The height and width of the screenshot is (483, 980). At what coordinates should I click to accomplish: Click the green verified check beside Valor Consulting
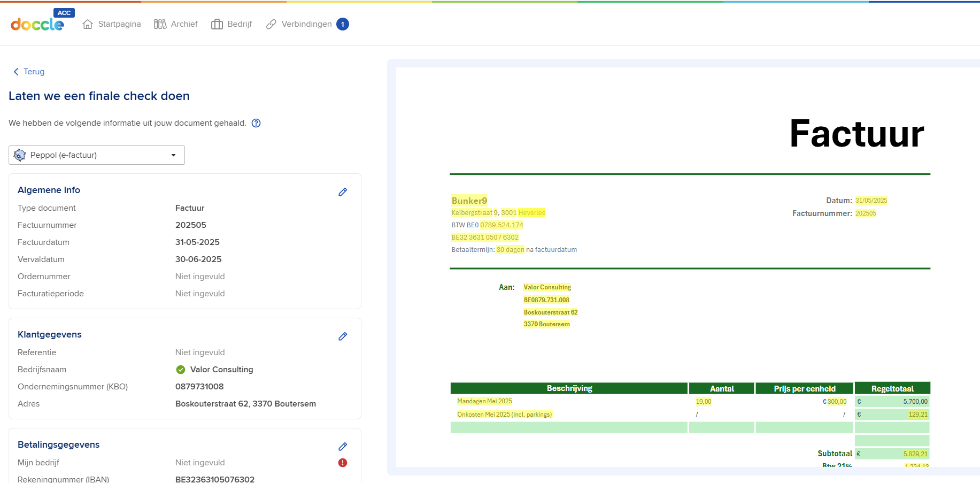pos(181,370)
